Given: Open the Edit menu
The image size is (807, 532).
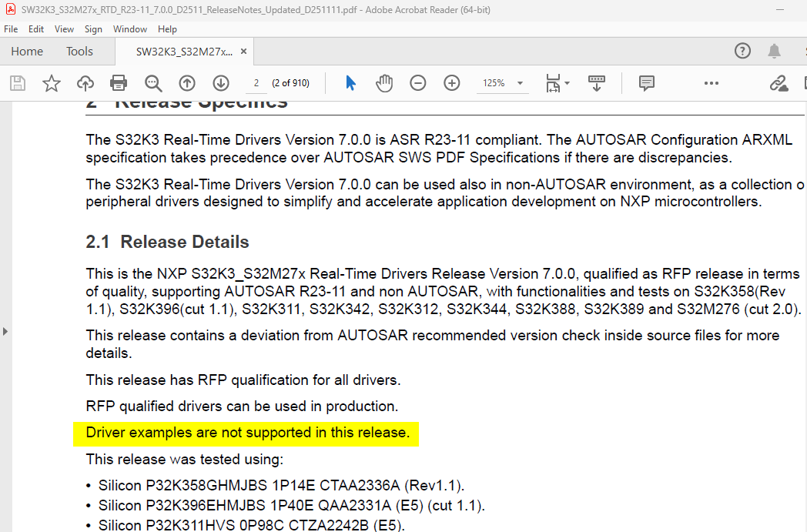Looking at the screenshot, I should click(x=36, y=28).
